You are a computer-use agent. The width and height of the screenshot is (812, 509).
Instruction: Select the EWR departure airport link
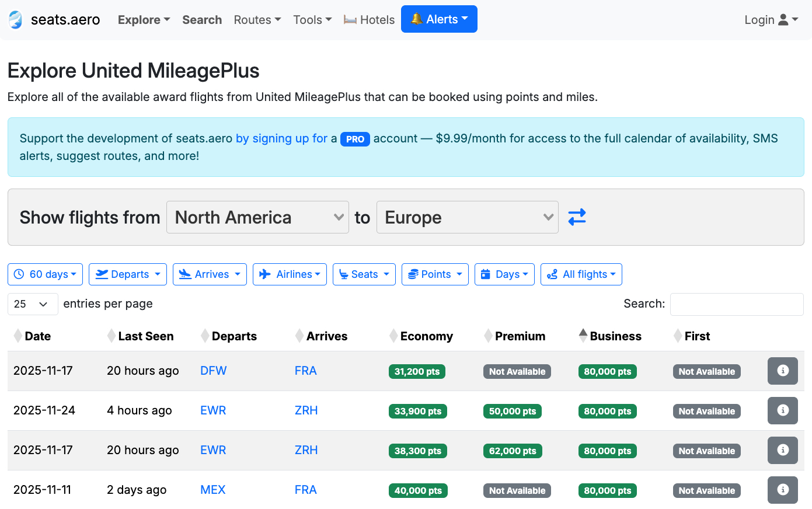click(213, 410)
